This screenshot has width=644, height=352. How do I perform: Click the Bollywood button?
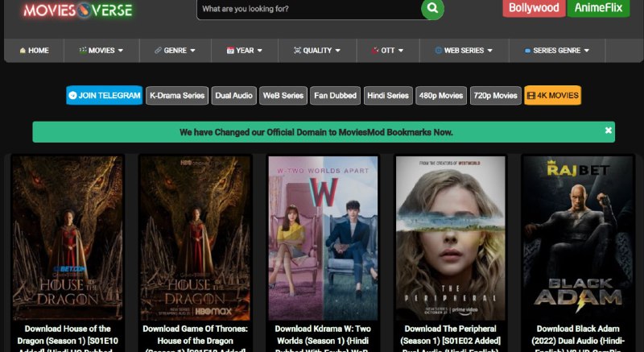[534, 8]
